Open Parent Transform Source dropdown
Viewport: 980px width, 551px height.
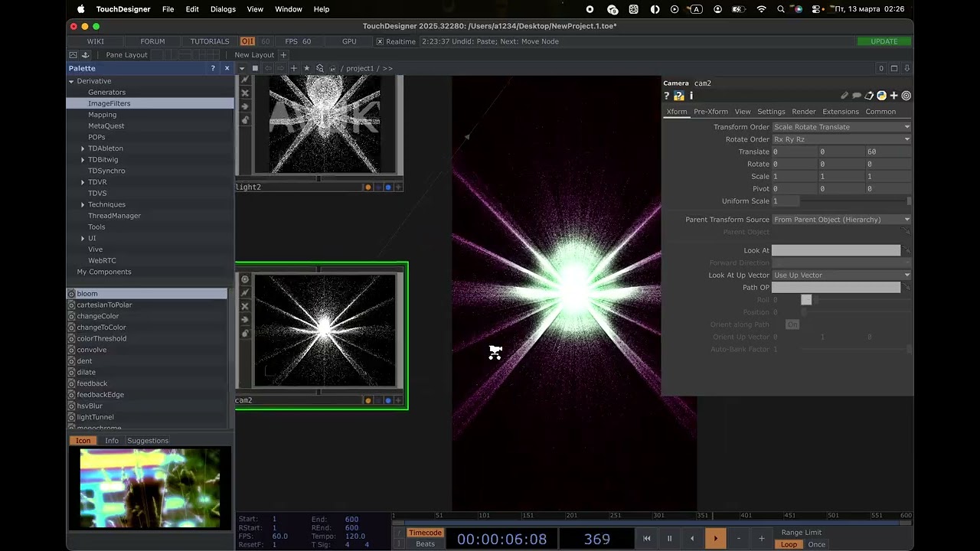point(841,220)
